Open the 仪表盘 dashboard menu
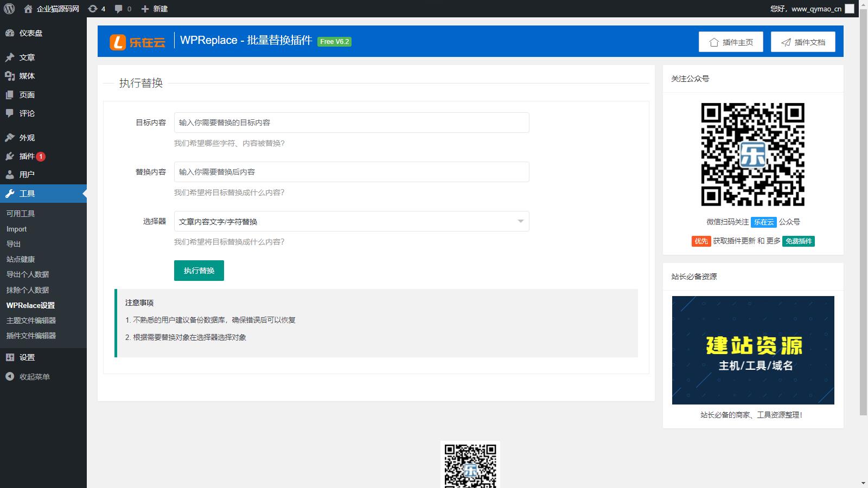868x488 pixels. tap(30, 33)
